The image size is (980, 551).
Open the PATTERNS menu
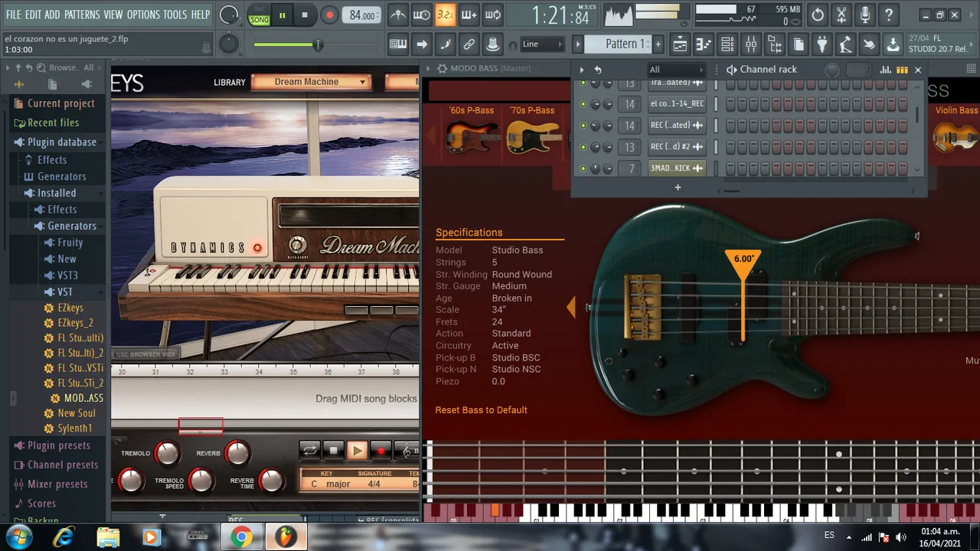tap(82, 15)
